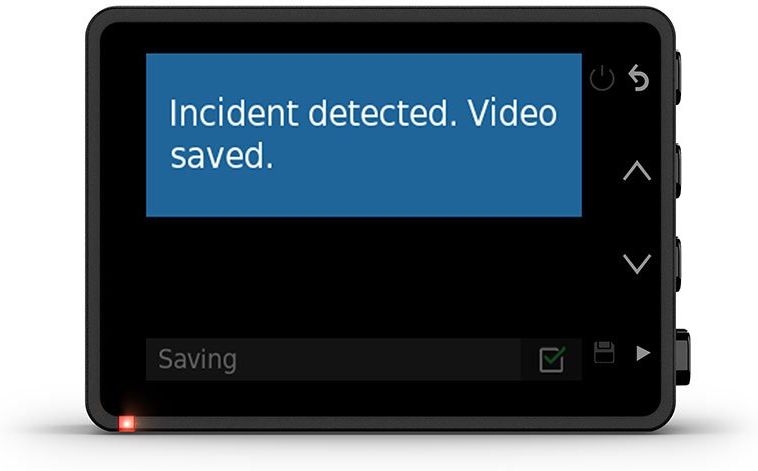
Task: Click the empty black screen area below banner
Action: 364,277
